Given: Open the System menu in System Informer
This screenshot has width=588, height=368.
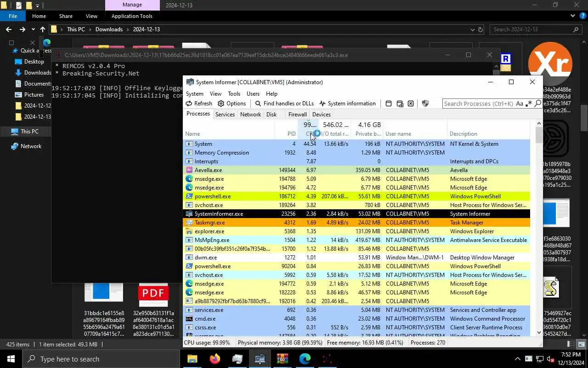Looking at the screenshot, I should click(195, 93).
